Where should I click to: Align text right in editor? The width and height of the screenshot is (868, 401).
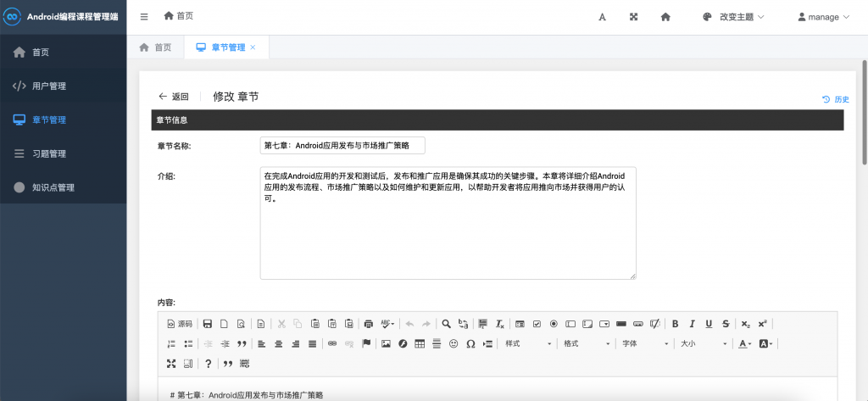296,344
